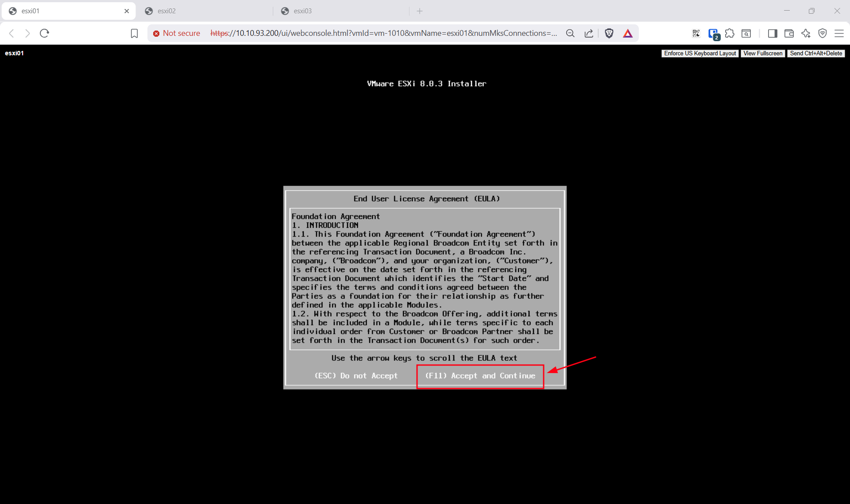Click the End User License Agreement (EULA) title

(x=426, y=199)
